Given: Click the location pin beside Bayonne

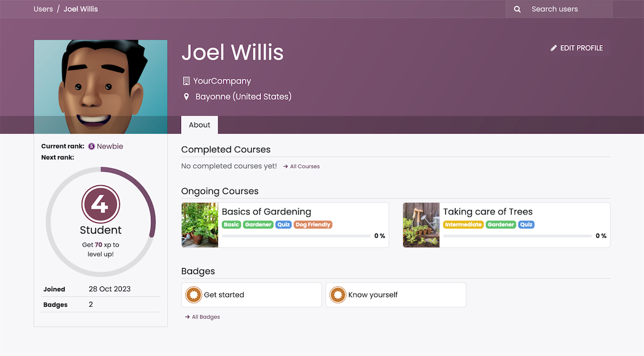Looking at the screenshot, I should [x=187, y=96].
